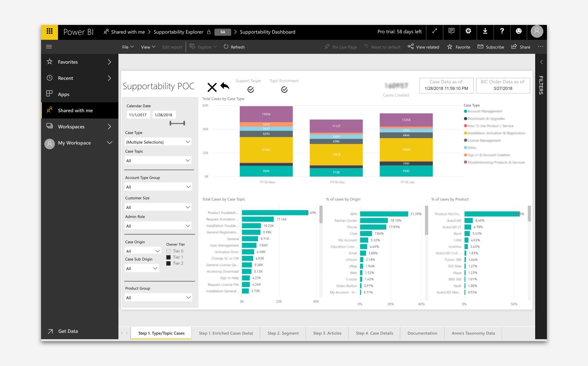Click the lock icon beside Supportability Explorer
The height and width of the screenshot is (366, 588).
point(209,32)
